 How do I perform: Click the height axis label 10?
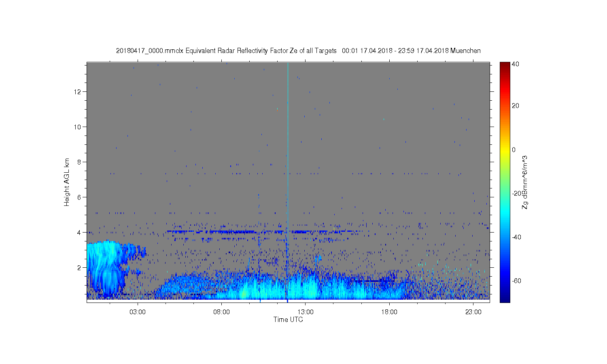[x=78, y=127]
